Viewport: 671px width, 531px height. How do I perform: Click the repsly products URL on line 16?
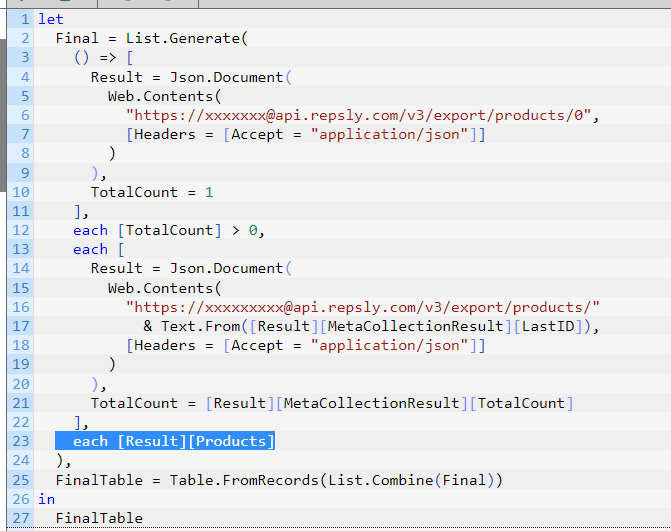(x=363, y=307)
